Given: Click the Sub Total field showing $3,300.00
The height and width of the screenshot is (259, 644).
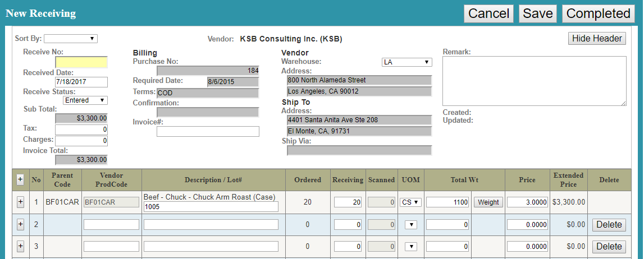Looking at the screenshot, I should tap(81, 118).
